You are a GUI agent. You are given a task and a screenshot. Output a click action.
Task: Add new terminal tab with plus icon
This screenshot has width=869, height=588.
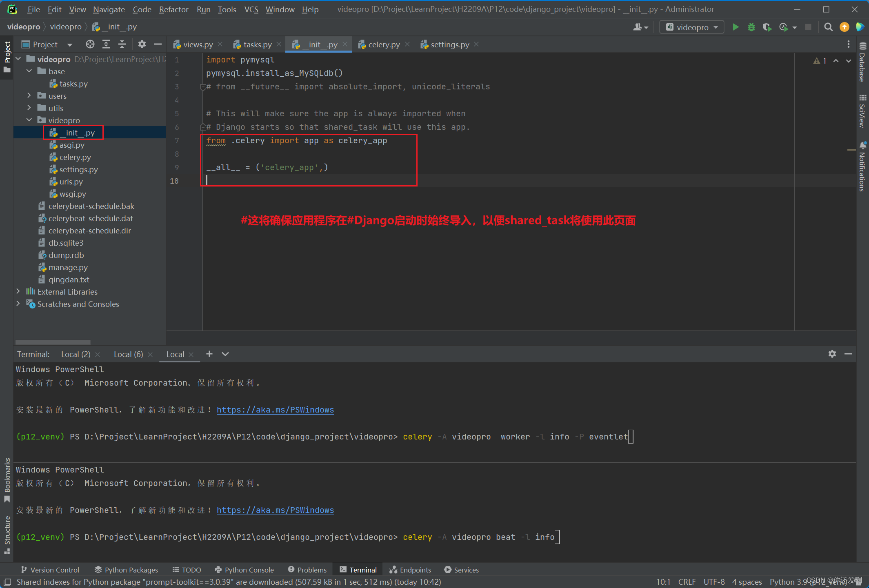pos(209,354)
